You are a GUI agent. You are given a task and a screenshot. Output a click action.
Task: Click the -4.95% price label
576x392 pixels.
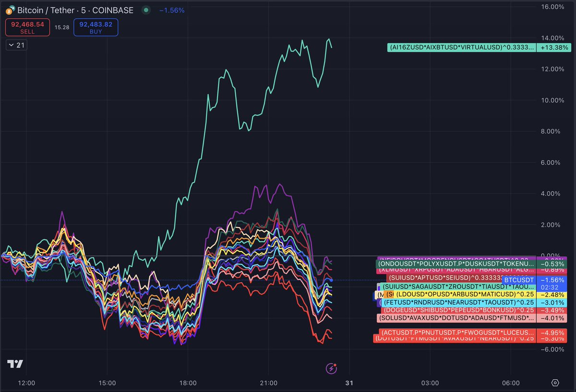click(x=553, y=333)
